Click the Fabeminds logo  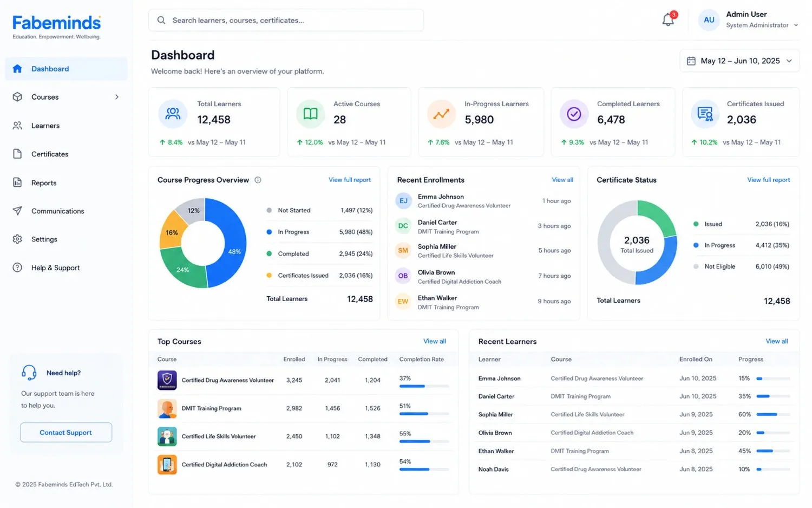pos(56,27)
